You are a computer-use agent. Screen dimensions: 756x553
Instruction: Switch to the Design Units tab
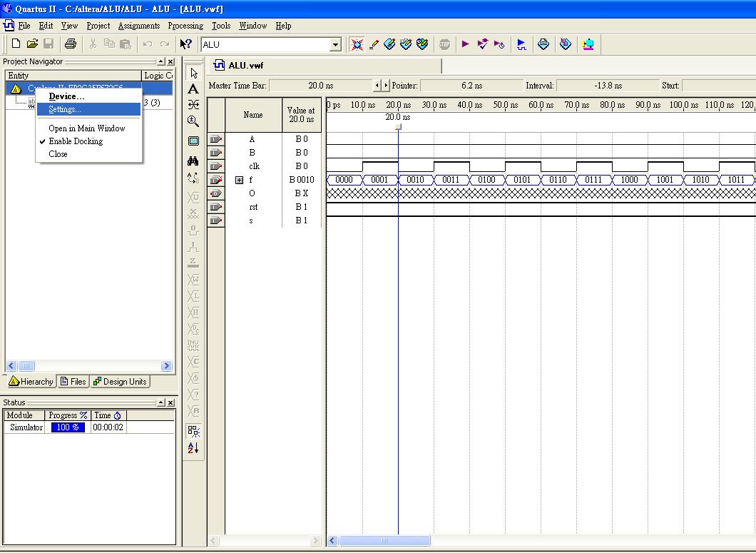tap(120, 382)
